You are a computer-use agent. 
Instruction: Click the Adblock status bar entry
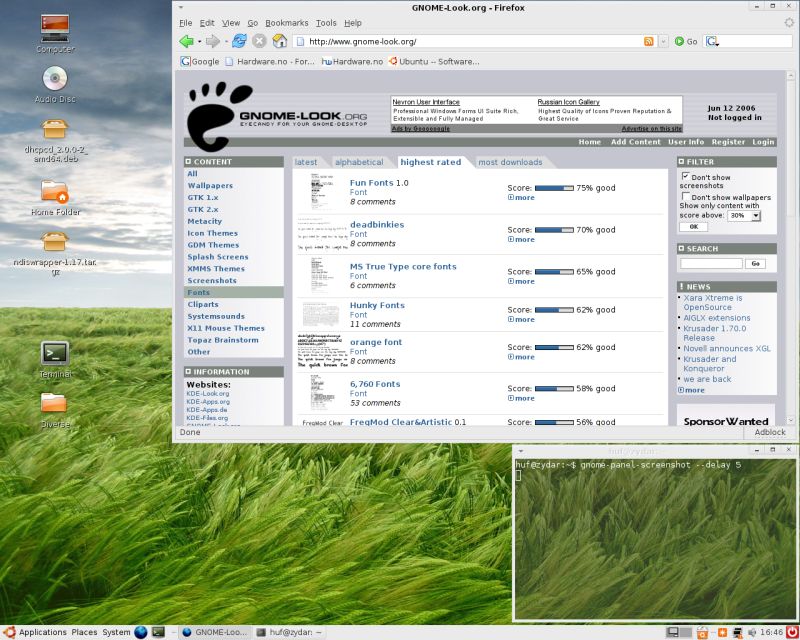pyautogui.click(x=770, y=432)
